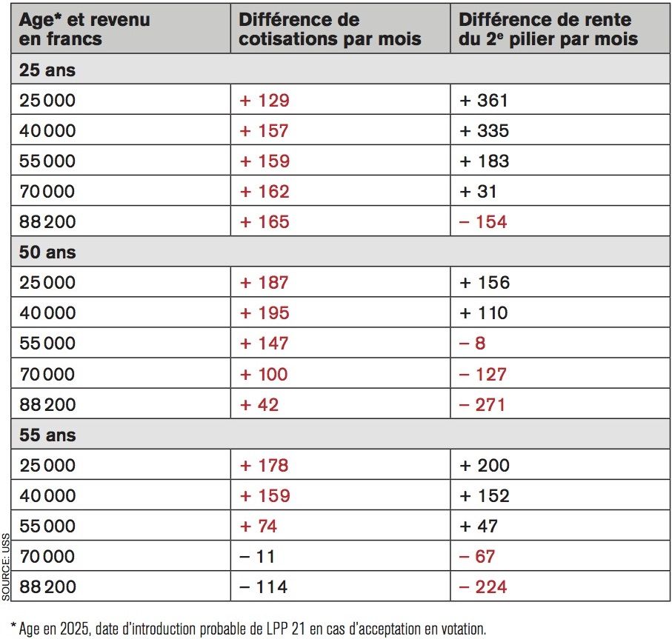Click the "50 ans" section heading
Screen dimensions: 672x639
pos(47,252)
